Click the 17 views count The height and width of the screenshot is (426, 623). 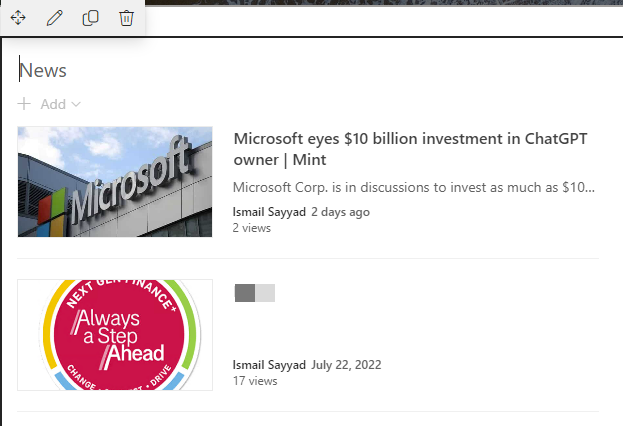(255, 381)
